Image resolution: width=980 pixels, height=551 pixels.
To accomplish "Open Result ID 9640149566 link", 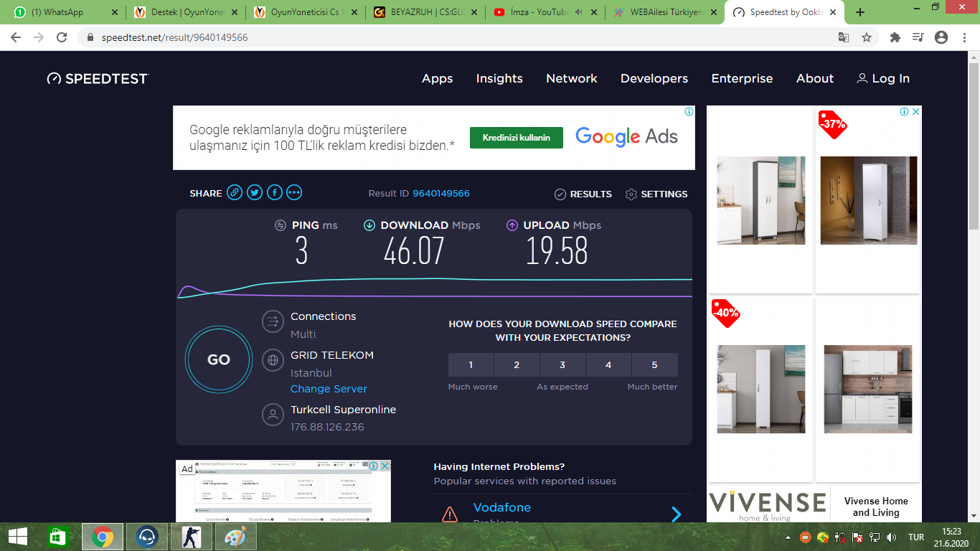I will [441, 194].
